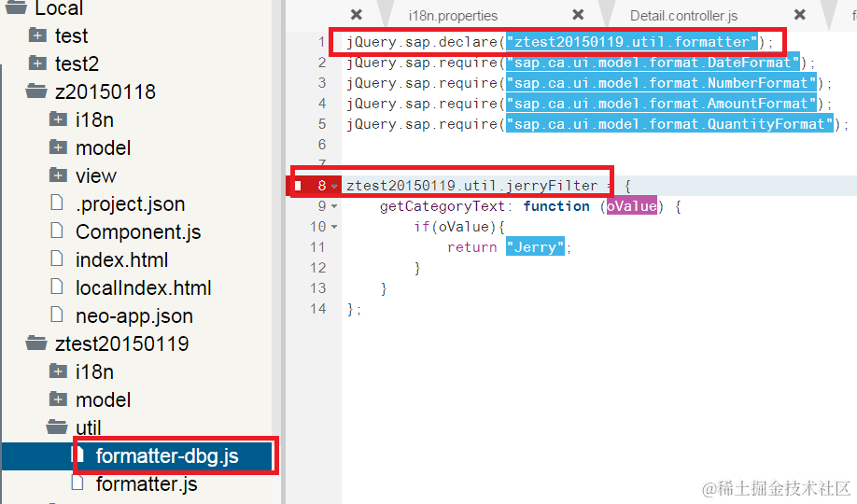Image resolution: width=857 pixels, height=504 pixels.
Task: Close the tab left of i18n.properties
Action: [357, 15]
